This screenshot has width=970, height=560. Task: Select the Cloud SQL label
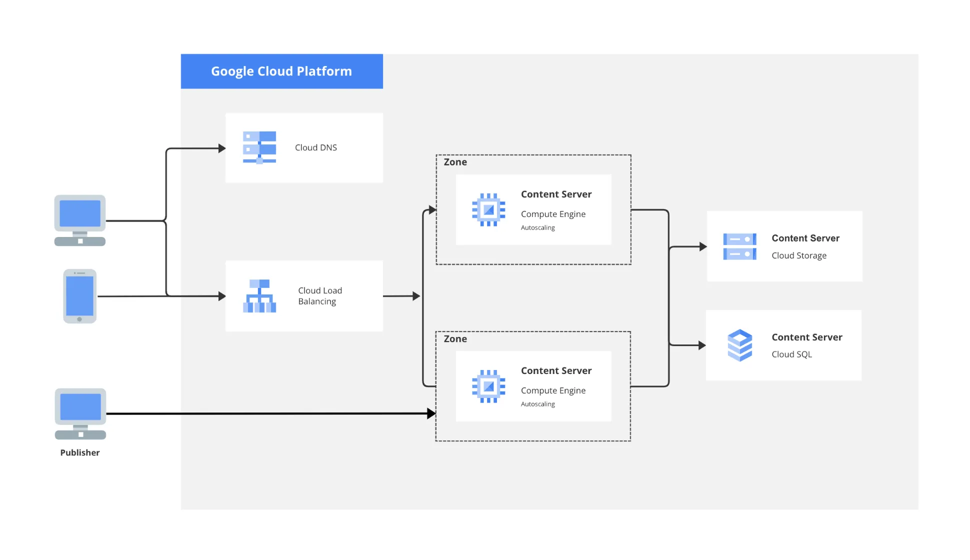[791, 354]
